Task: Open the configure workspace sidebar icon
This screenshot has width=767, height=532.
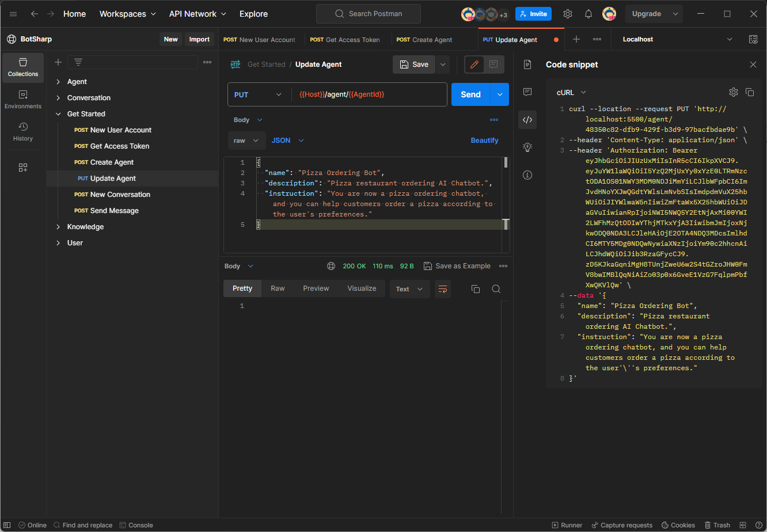Action: pyautogui.click(x=23, y=168)
